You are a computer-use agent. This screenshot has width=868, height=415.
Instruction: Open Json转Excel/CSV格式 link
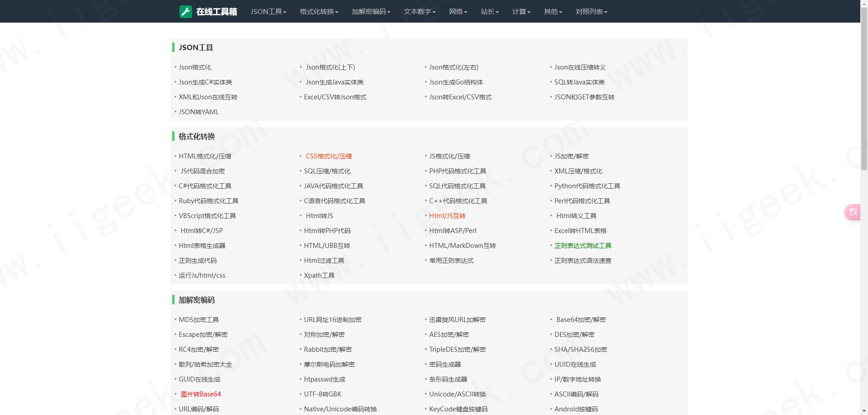click(460, 97)
